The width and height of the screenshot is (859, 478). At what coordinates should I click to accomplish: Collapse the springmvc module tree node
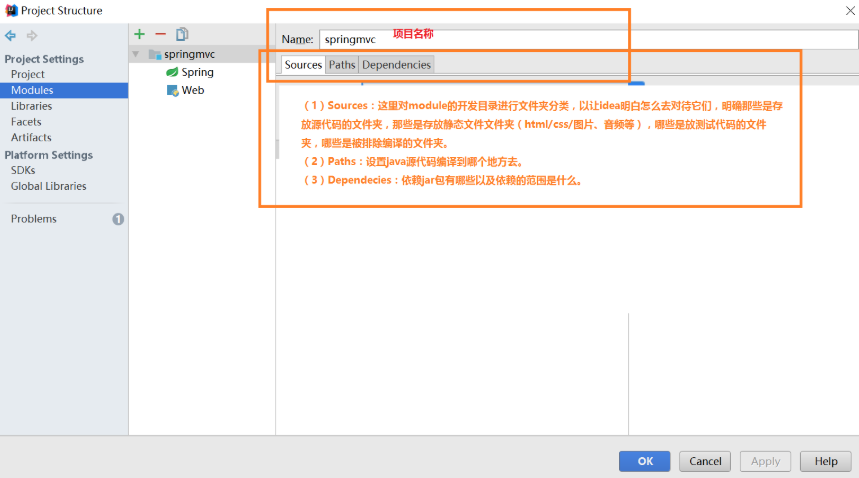pos(136,54)
